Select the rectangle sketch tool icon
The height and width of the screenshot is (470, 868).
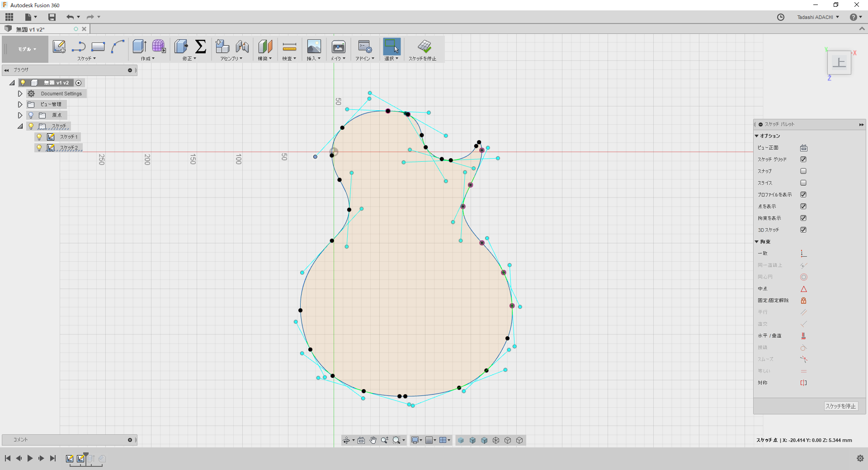[x=98, y=47]
